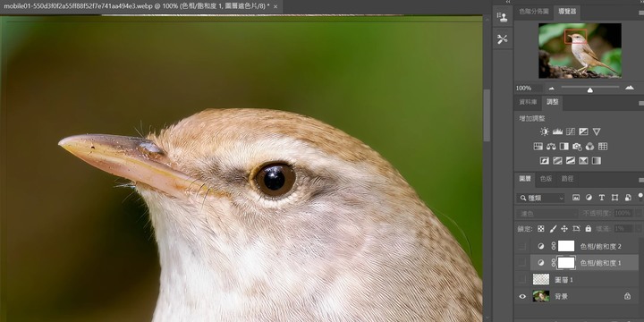Lock layer position
The height and width of the screenshot is (322, 644).
pos(564,229)
